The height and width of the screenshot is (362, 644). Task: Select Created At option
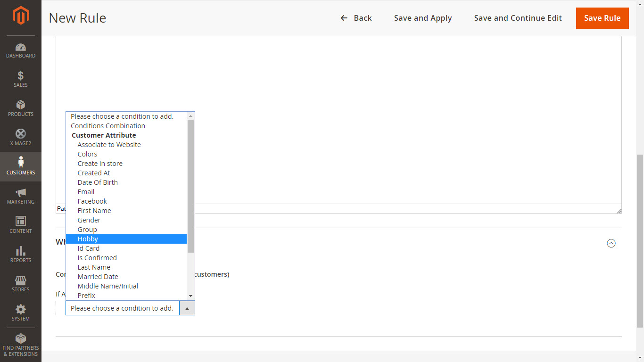click(126, 173)
